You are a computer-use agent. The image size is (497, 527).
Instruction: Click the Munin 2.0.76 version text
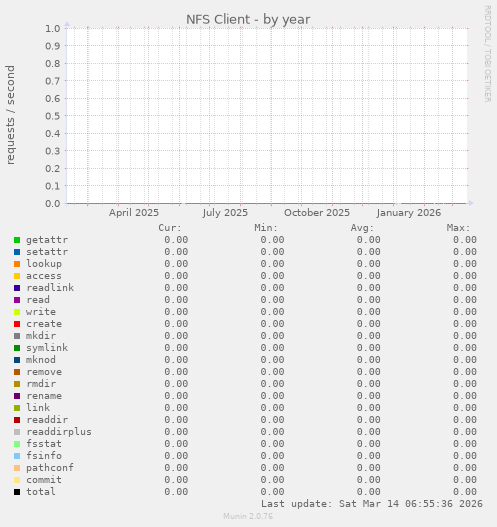pyautogui.click(x=248, y=516)
